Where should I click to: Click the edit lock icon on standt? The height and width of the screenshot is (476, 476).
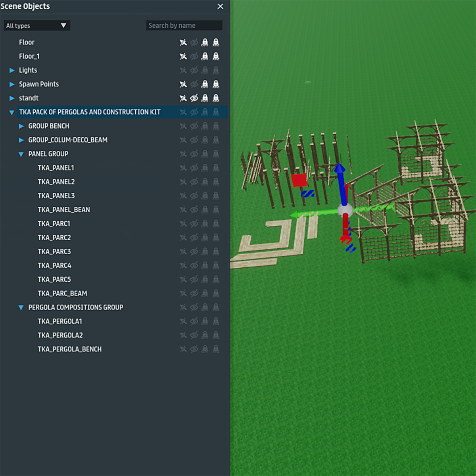point(205,98)
